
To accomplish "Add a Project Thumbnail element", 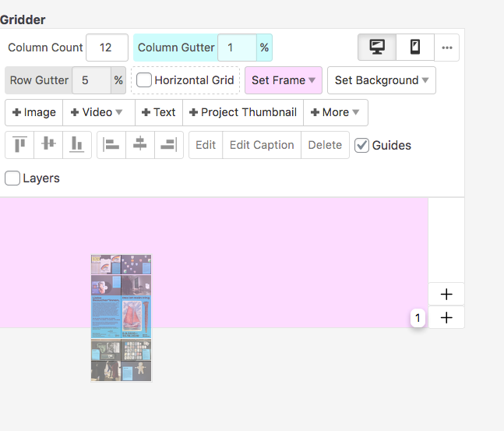I will tap(242, 112).
